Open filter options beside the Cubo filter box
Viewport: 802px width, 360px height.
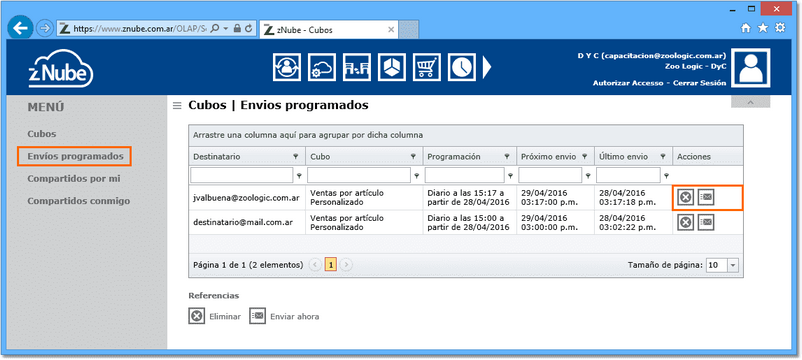417,175
